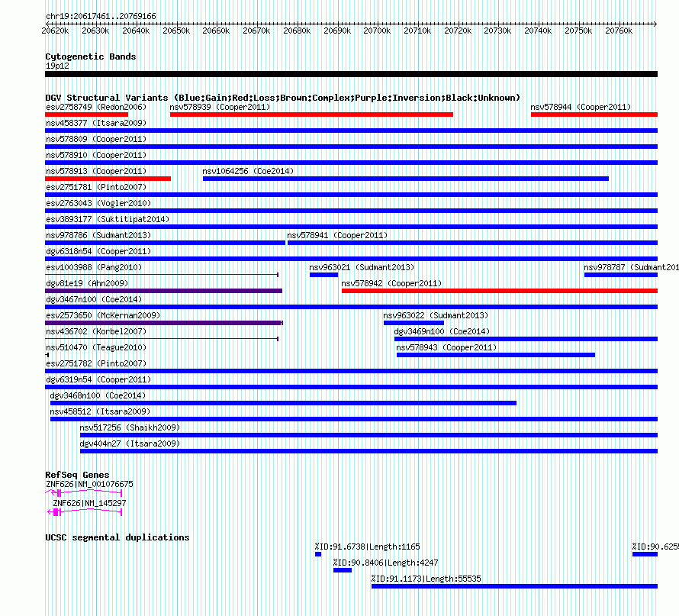Image resolution: width=679 pixels, height=616 pixels.
Task: Open the nsv1064256 (Coe2014) variant label
Action: click(x=248, y=171)
